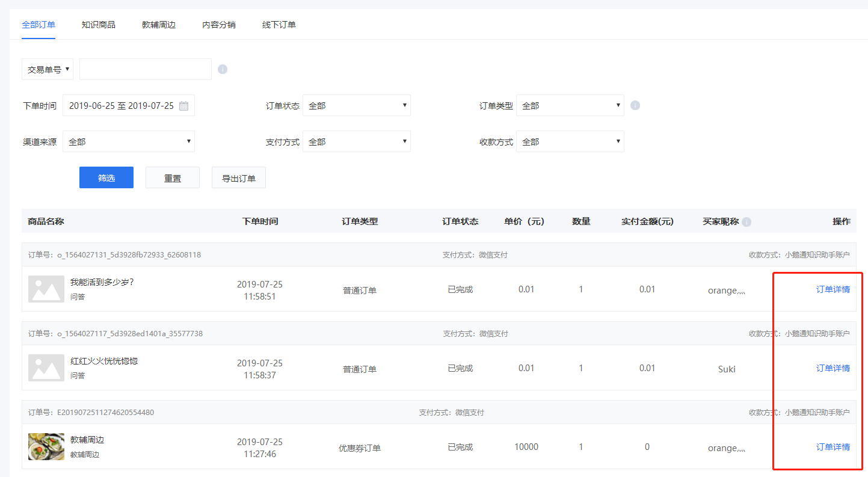
Task: Switch to the 全部订单 tab
Action: [38, 25]
